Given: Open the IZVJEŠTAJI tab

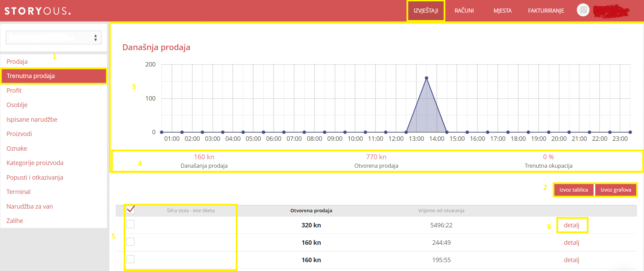Looking at the screenshot, I should tap(426, 11).
